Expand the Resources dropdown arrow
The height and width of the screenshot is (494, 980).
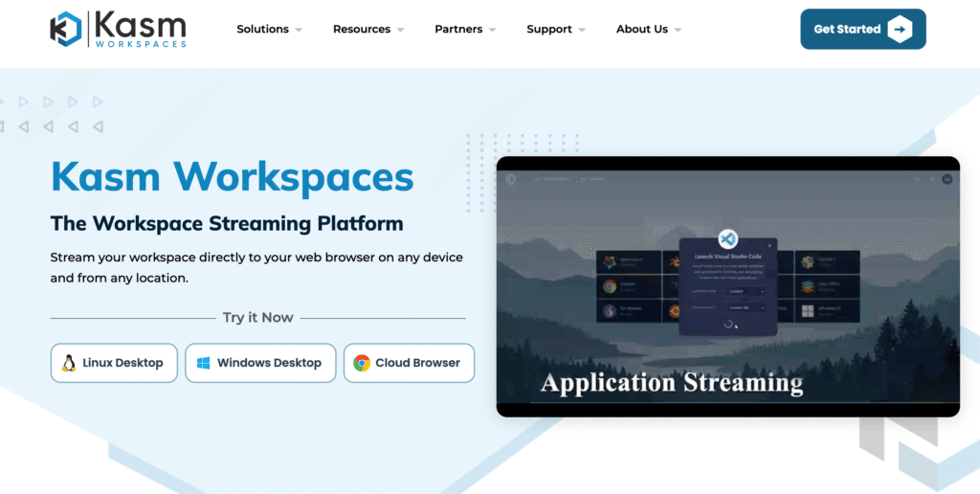[x=400, y=30]
